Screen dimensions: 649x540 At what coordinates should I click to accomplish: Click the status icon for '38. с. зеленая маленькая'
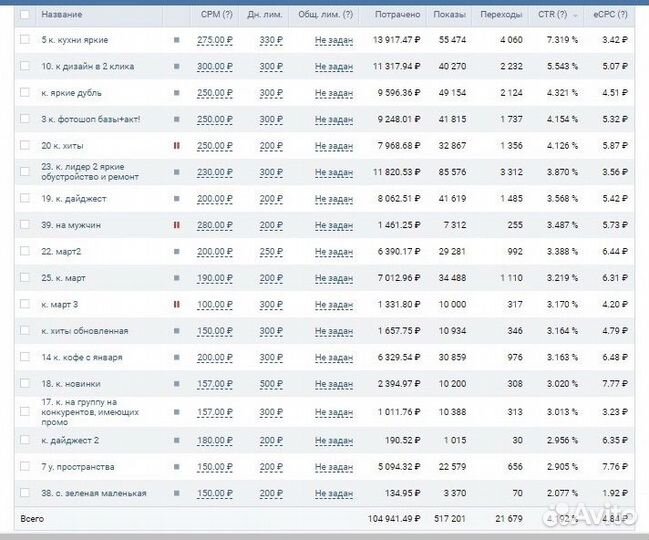point(177,493)
